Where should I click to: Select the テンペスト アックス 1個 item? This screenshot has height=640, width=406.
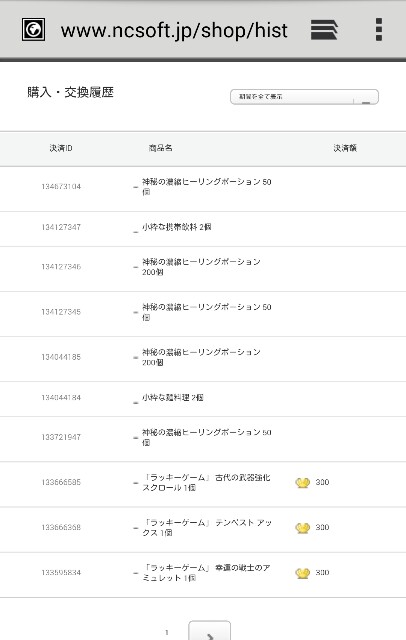(207, 527)
